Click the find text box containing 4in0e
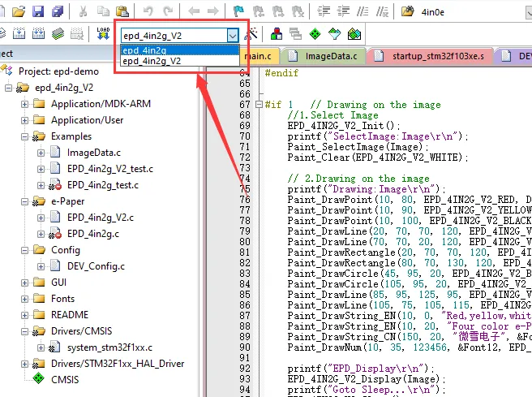Image resolution: width=532 pixels, height=397 pixels. pyautogui.click(x=472, y=12)
